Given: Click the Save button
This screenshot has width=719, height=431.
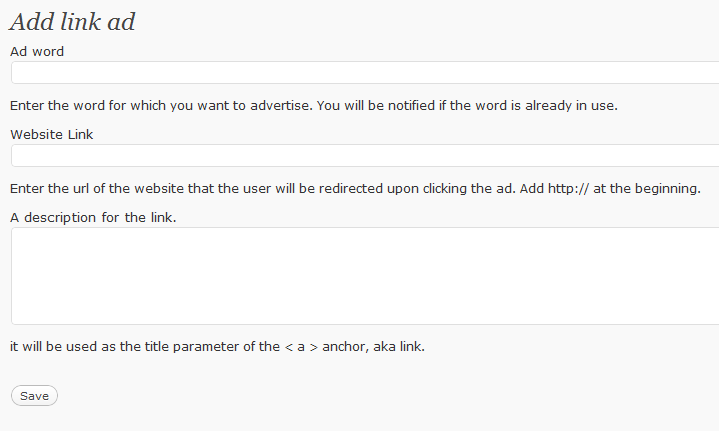Looking at the screenshot, I should pyautogui.click(x=34, y=396).
